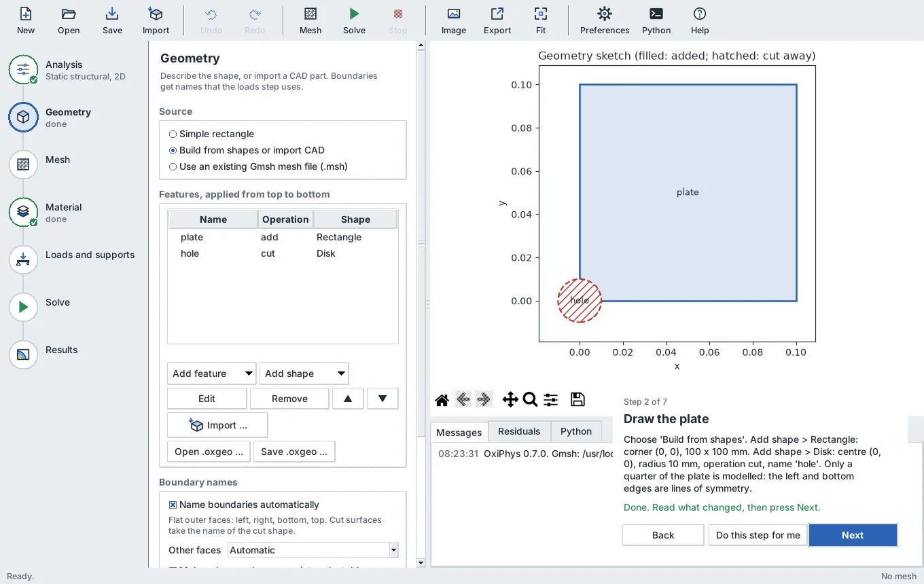Open Help from the toolbar

700,20
